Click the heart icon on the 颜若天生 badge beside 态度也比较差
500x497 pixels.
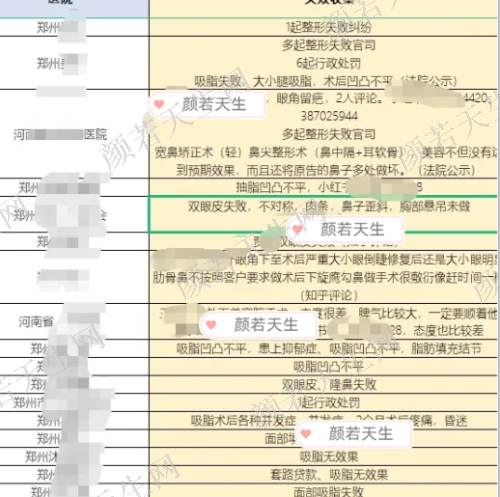pyautogui.click(x=211, y=324)
